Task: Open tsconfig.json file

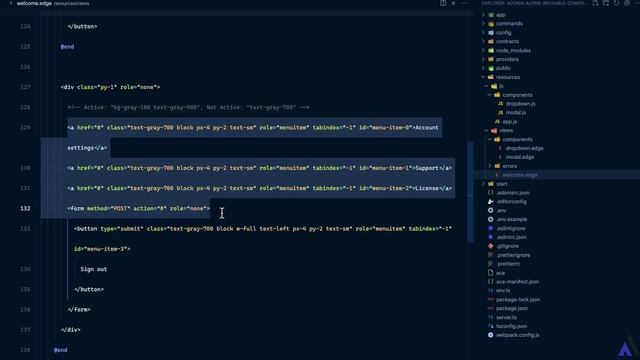Action: pos(511,326)
